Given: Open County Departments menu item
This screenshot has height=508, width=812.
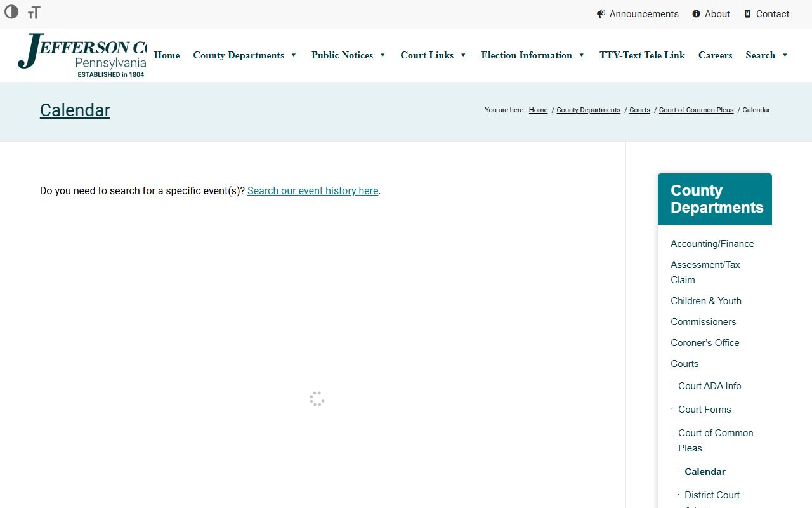Looking at the screenshot, I should 239,55.
